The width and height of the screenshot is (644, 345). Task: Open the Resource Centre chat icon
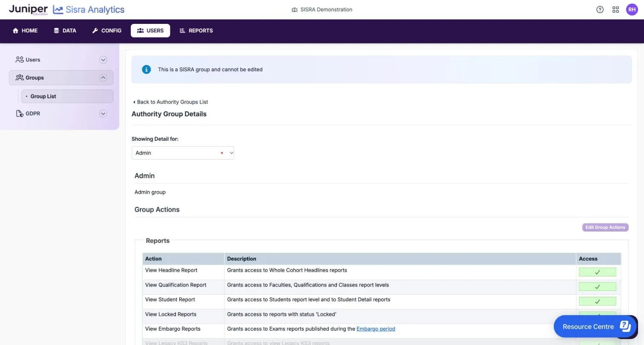625,326
